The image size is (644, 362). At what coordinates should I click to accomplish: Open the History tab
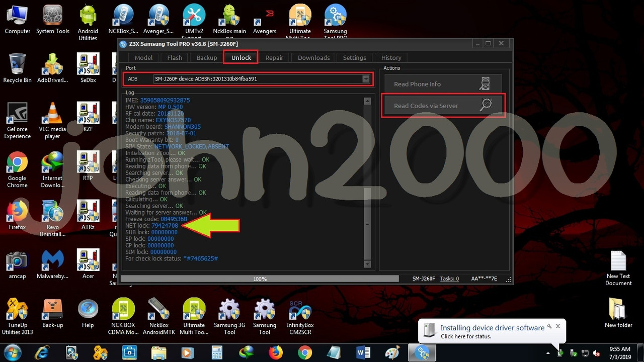391,57
